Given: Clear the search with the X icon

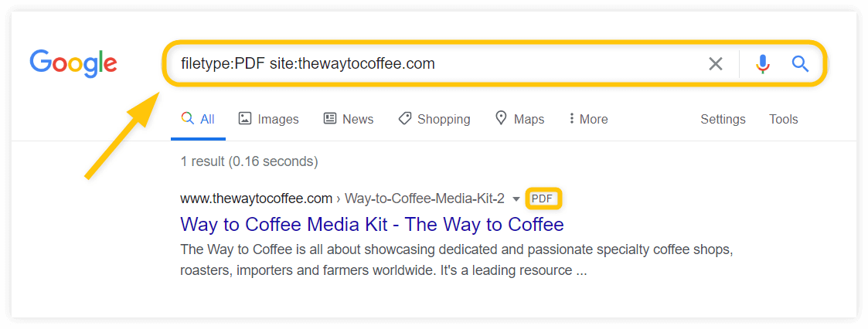Looking at the screenshot, I should [716, 64].
